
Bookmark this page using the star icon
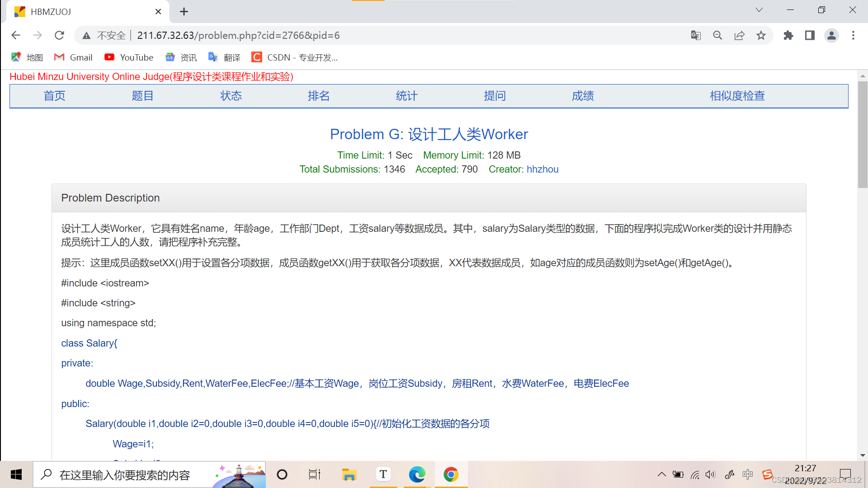click(761, 35)
